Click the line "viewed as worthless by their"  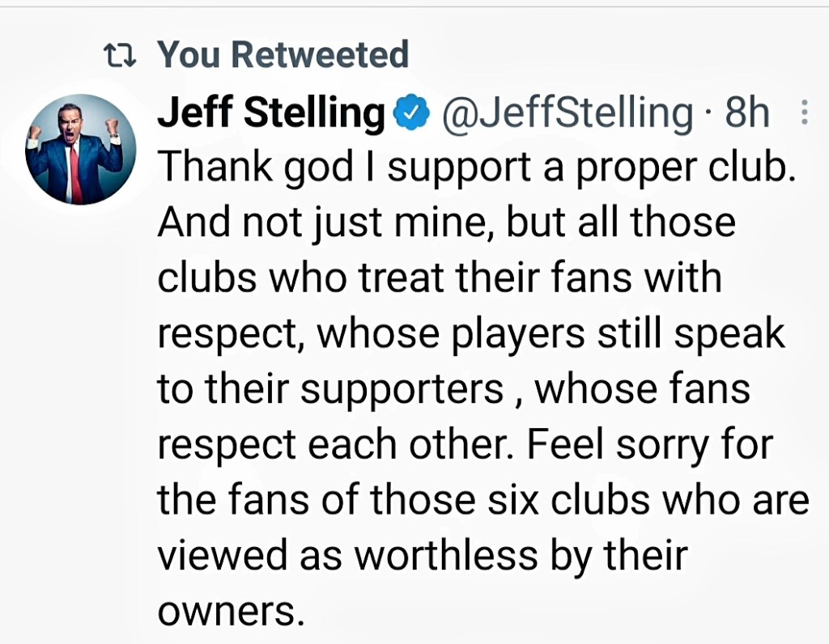[422, 557]
